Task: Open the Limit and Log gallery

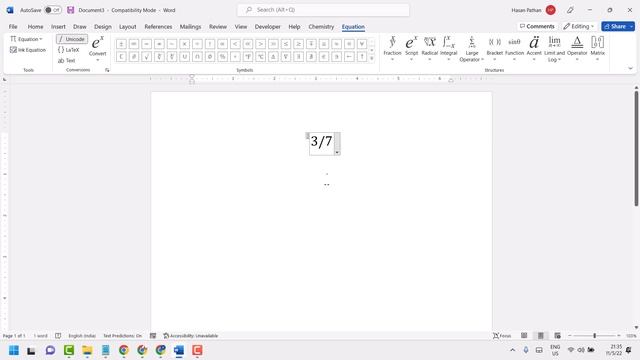Action: 554,49
